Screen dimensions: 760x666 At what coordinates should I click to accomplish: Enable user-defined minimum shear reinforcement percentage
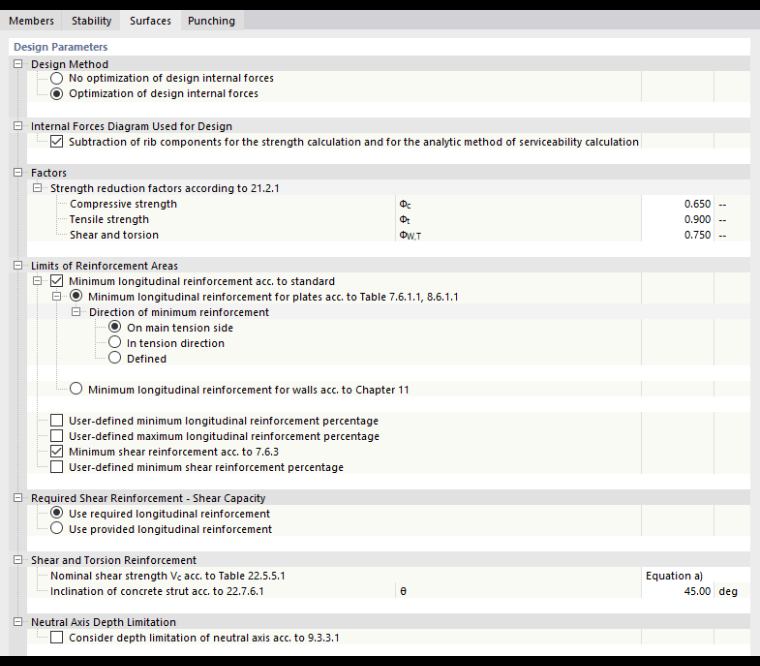click(x=57, y=467)
